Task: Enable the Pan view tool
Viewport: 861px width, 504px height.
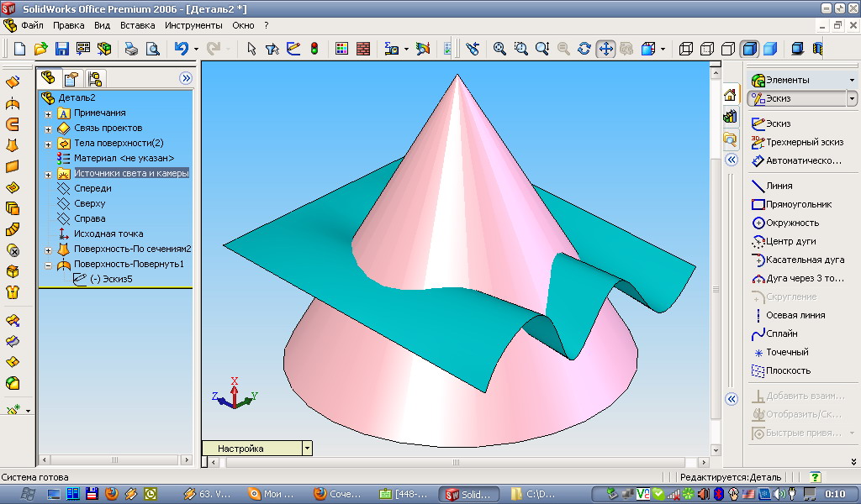Action: pos(605,49)
